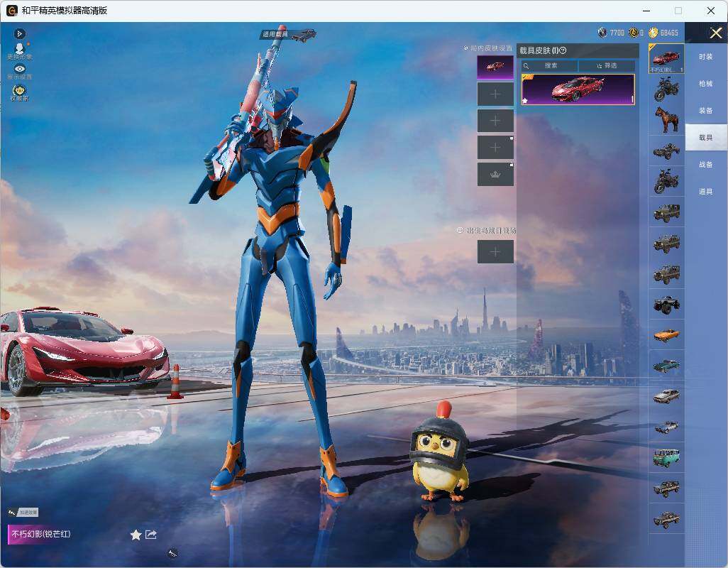Select the teal minibus vehicle icon
Viewport: 728px width, 568px height.
point(666,457)
